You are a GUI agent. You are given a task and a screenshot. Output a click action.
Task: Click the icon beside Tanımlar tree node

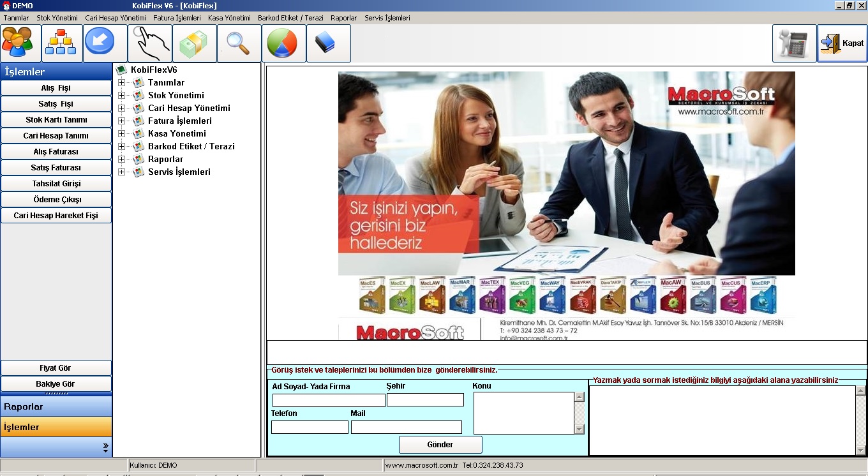click(x=138, y=83)
